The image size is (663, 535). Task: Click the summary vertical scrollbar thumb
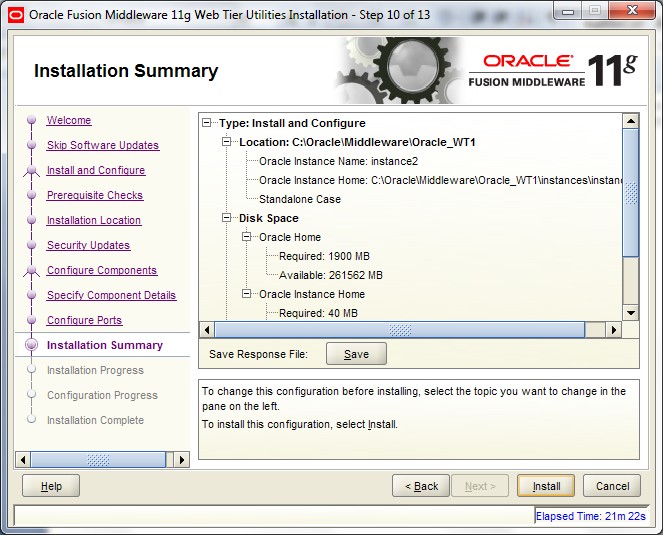pos(631,192)
